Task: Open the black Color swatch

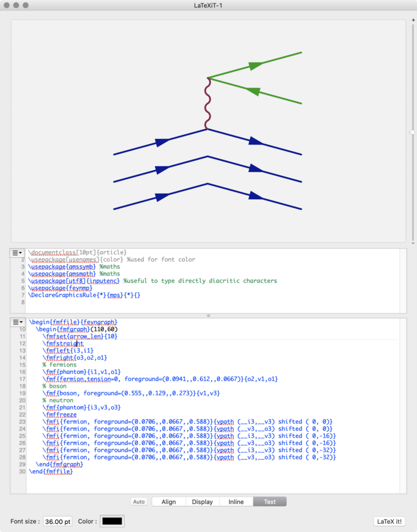Action: [x=112, y=521]
